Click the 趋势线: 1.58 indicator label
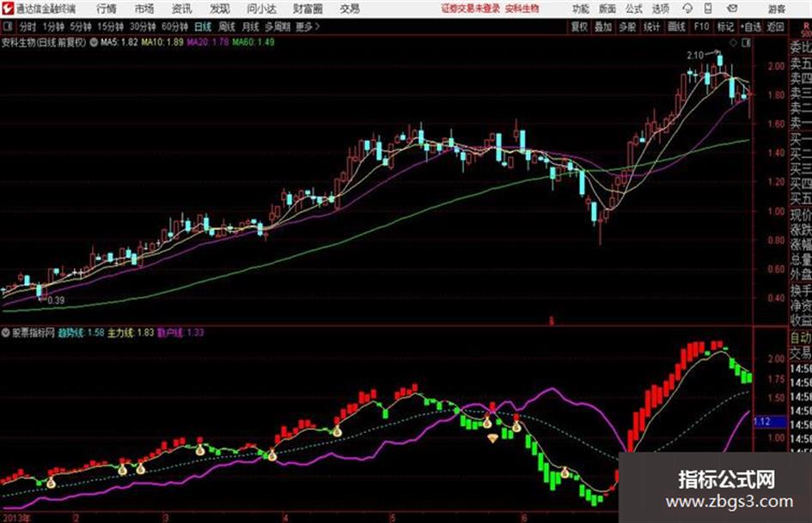This screenshot has height=523, width=812. coord(82,332)
